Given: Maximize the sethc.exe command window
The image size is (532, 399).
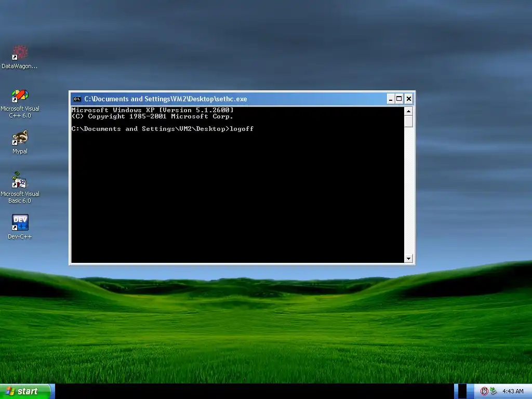Looking at the screenshot, I should pos(400,99).
